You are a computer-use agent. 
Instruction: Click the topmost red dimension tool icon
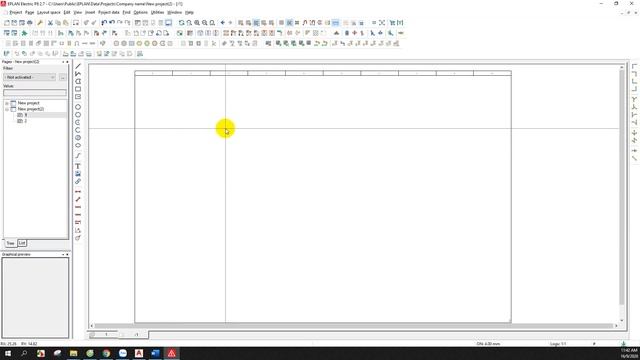[78, 191]
